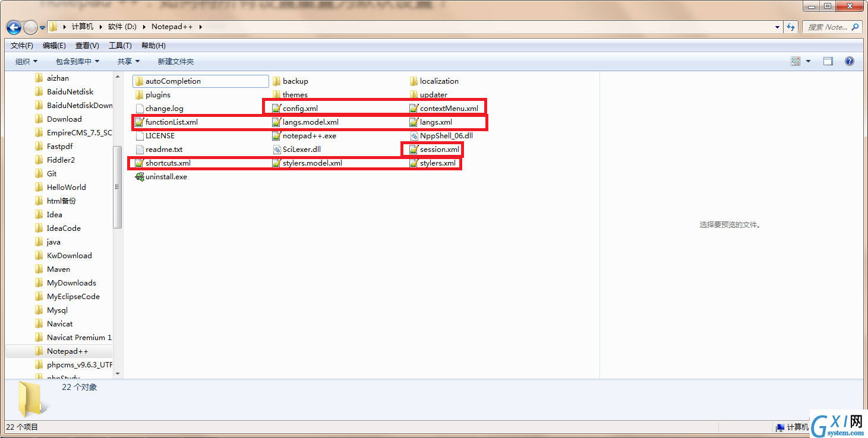The image size is (868, 438).
Task: Select the SciLexer.dll file icon
Action: (x=276, y=150)
